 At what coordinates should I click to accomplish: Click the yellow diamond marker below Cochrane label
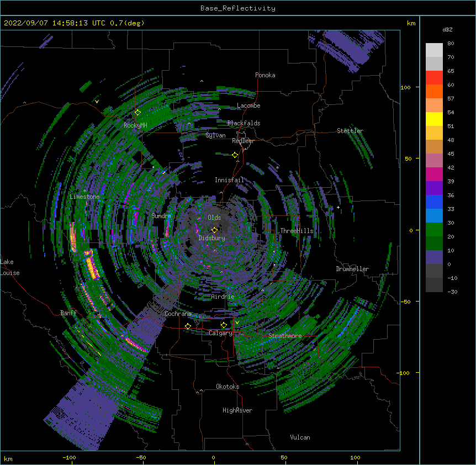pos(188,326)
